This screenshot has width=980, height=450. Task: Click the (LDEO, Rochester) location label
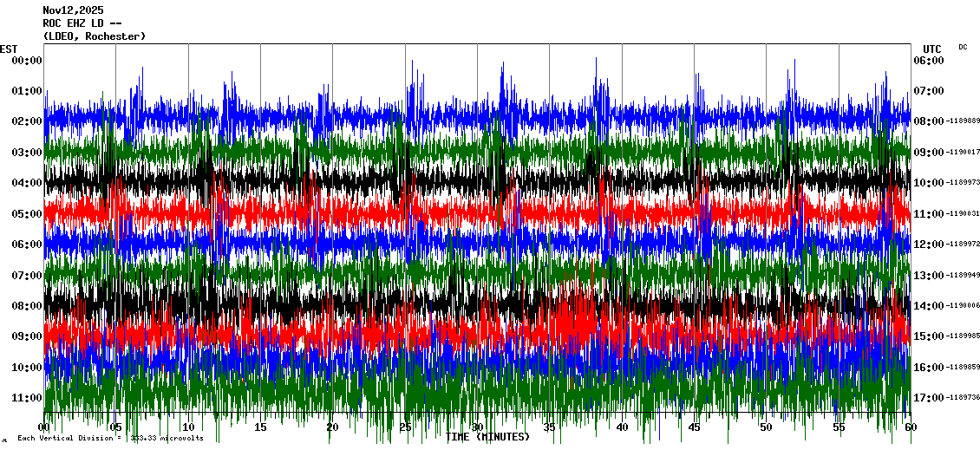point(95,36)
